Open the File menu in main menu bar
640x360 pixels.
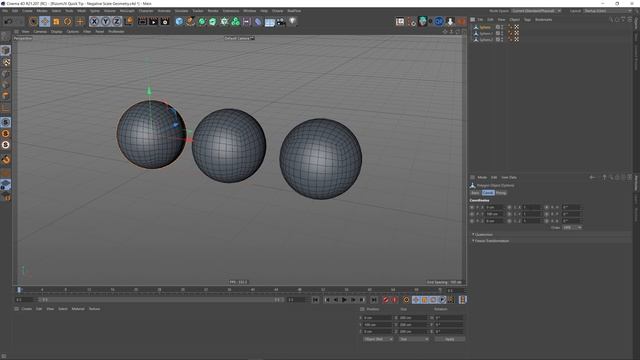5,11
